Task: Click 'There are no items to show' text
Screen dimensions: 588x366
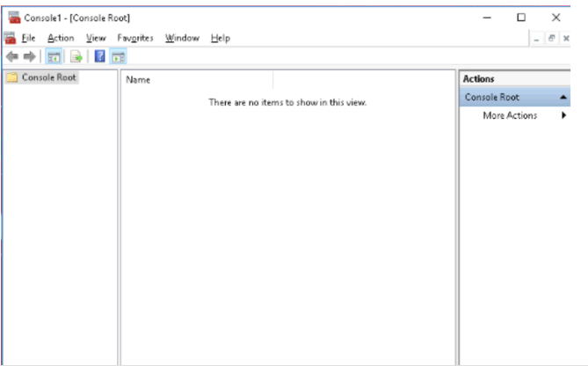Action: tap(287, 102)
